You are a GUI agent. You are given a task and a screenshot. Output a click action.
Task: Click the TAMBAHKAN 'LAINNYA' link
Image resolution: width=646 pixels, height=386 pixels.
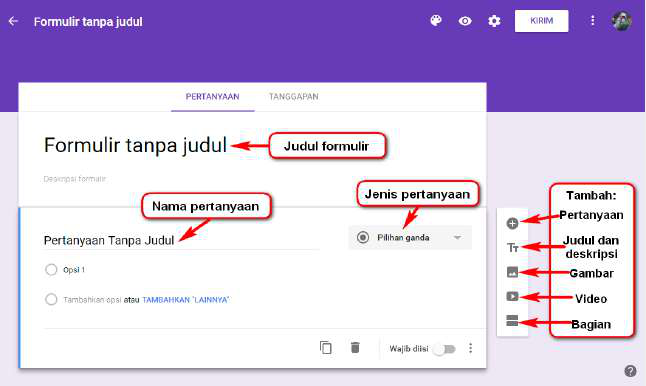[185, 300]
